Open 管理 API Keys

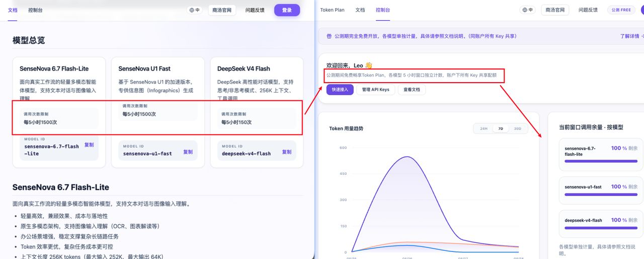click(376, 90)
